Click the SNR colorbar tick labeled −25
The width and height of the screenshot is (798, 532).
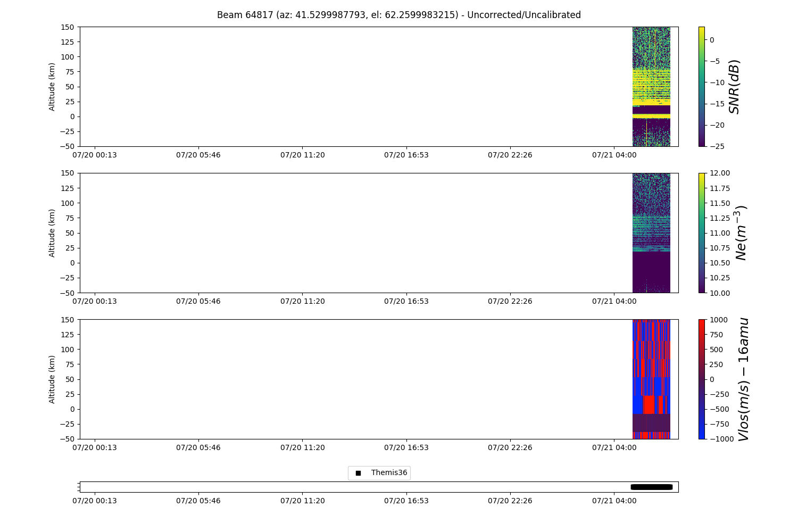716,146
